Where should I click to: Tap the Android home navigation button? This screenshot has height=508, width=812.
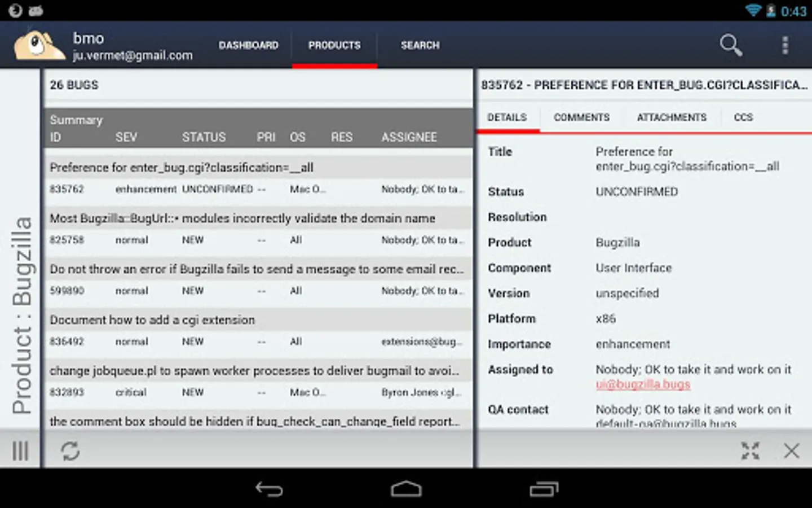tap(406, 489)
